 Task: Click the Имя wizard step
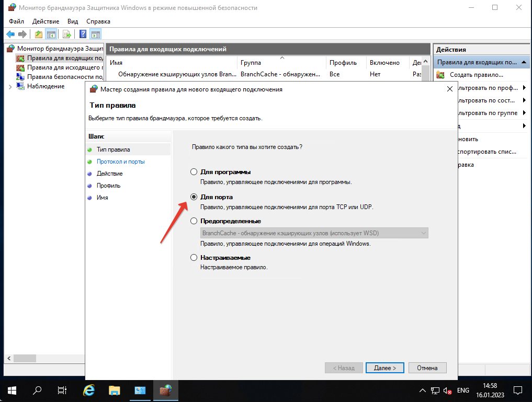click(102, 198)
